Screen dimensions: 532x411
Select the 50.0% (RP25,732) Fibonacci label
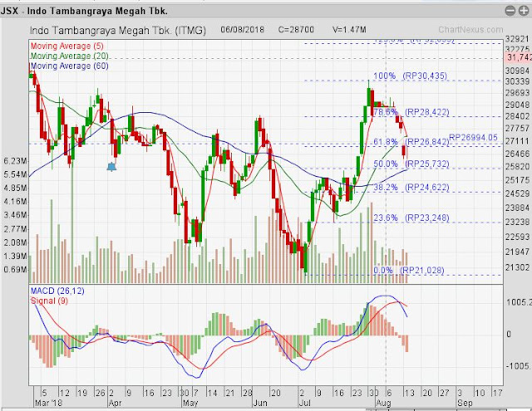(x=411, y=164)
